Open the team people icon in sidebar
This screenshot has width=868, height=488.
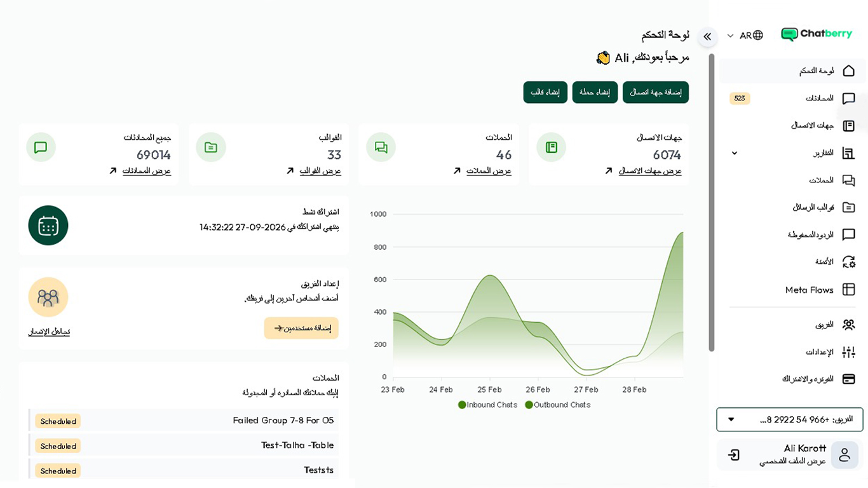[848, 325]
